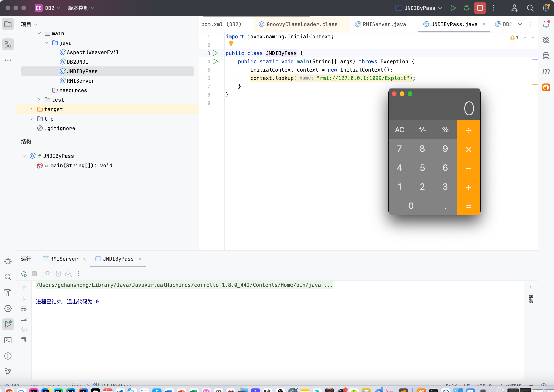Click calculator 7 key
Viewport: 554px width, 392px height.
coord(399,149)
